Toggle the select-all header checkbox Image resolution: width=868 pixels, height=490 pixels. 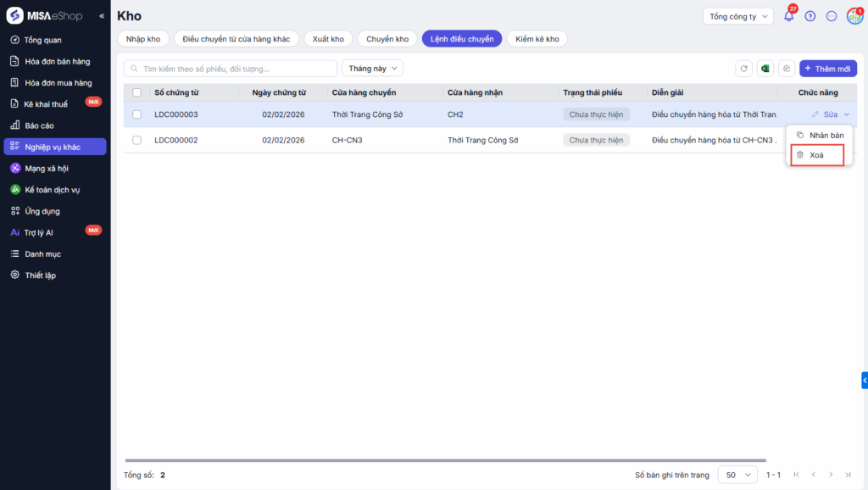(x=137, y=92)
